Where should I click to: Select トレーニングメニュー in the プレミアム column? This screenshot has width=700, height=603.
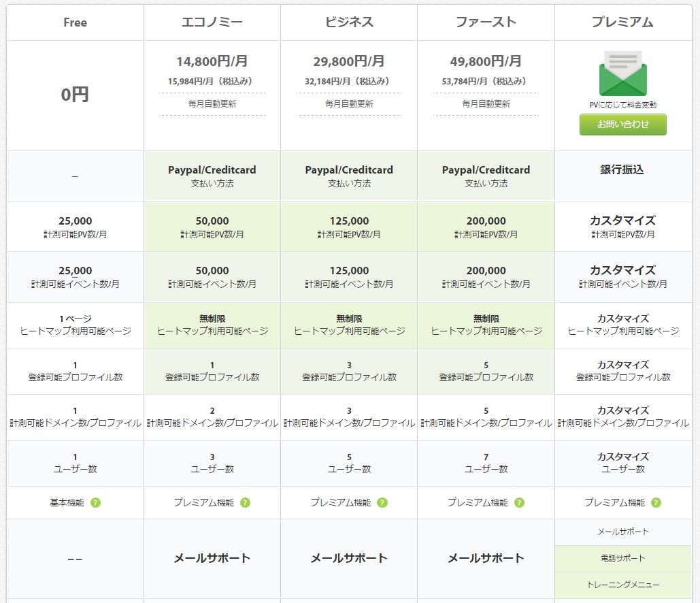tap(622, 585)
